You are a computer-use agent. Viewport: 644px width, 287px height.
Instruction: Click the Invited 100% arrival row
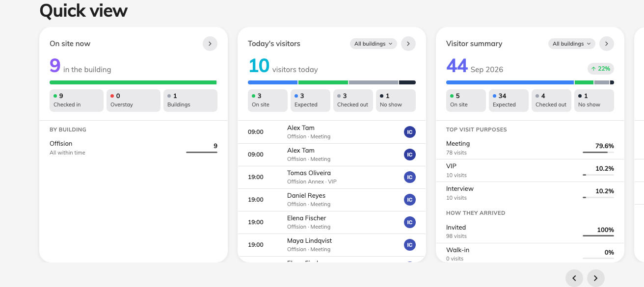coord(530,232)
